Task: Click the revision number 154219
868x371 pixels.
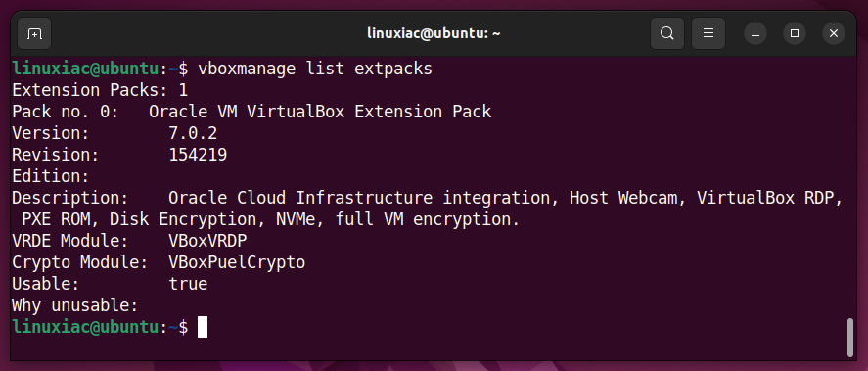Action: coord(198,155)
